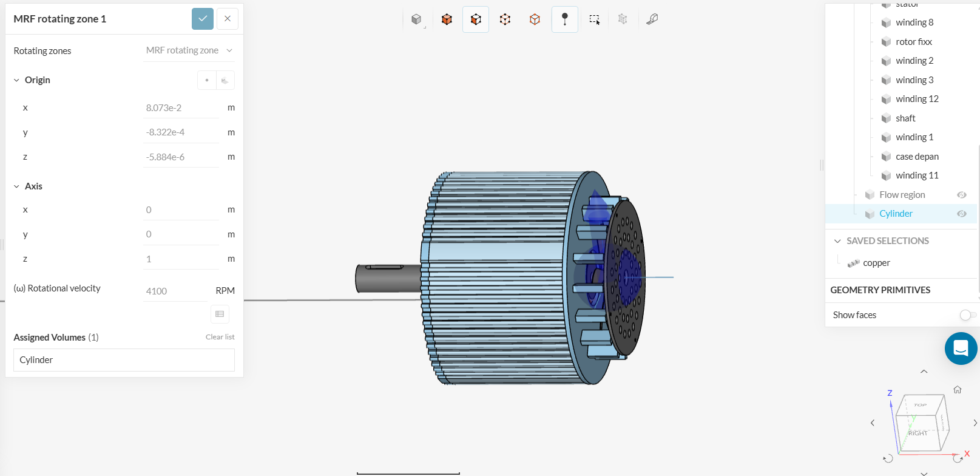Screen dimensions: 980x476
Task: Select winding 2 in geometry tree
Action: coord(914,61)
